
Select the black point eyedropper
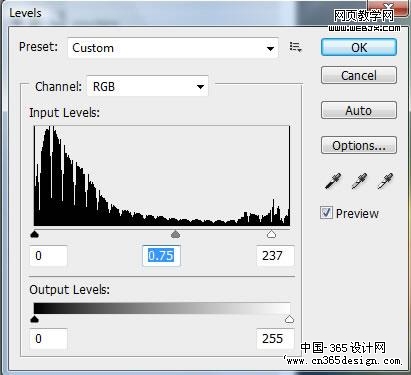[x=333, y=181]
